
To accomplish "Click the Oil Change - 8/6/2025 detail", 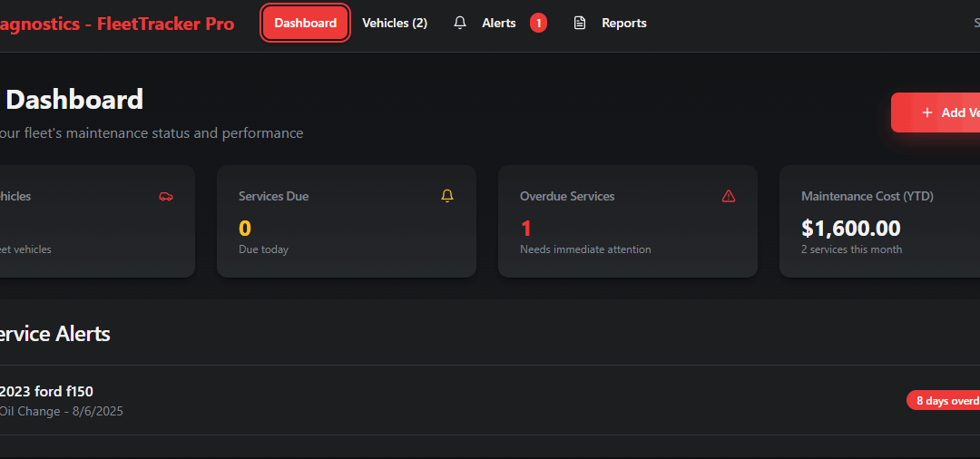I will (x=61, y=412).
